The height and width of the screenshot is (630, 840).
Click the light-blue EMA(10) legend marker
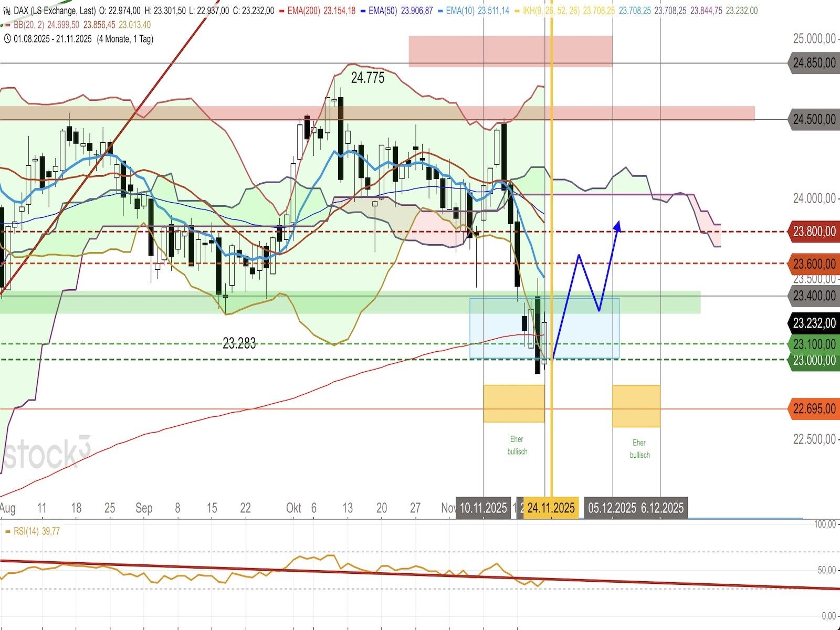[441, 10]
